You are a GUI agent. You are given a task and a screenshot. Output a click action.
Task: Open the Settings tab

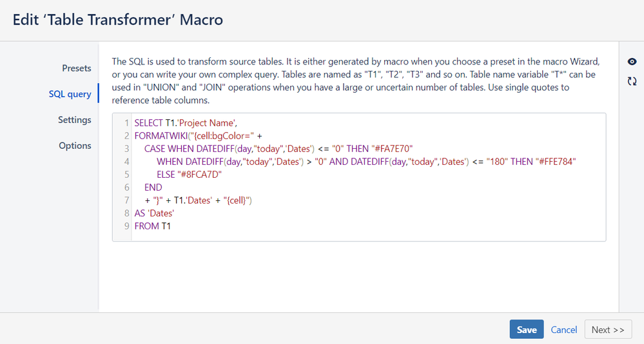(74, 120)
